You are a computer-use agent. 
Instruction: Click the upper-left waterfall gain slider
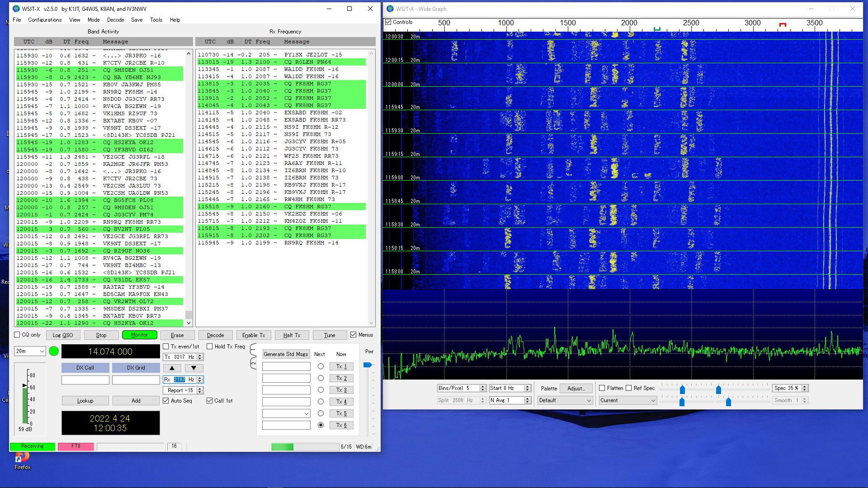(x=682, y=389)
